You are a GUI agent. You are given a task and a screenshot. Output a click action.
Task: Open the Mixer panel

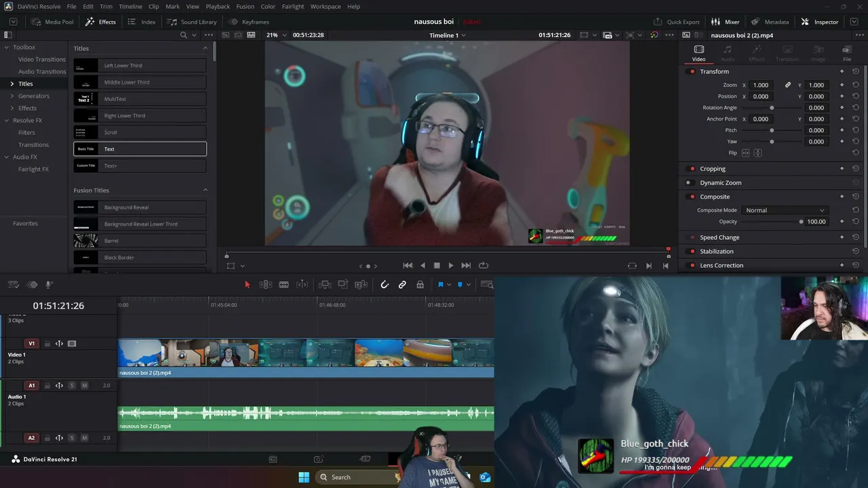725,22
